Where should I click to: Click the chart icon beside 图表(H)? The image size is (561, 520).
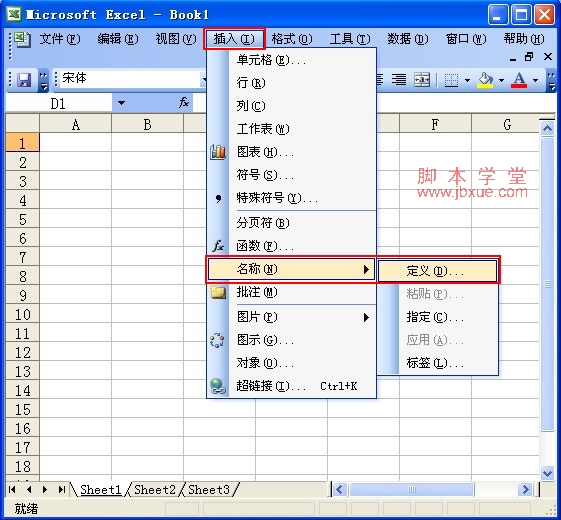218,152
